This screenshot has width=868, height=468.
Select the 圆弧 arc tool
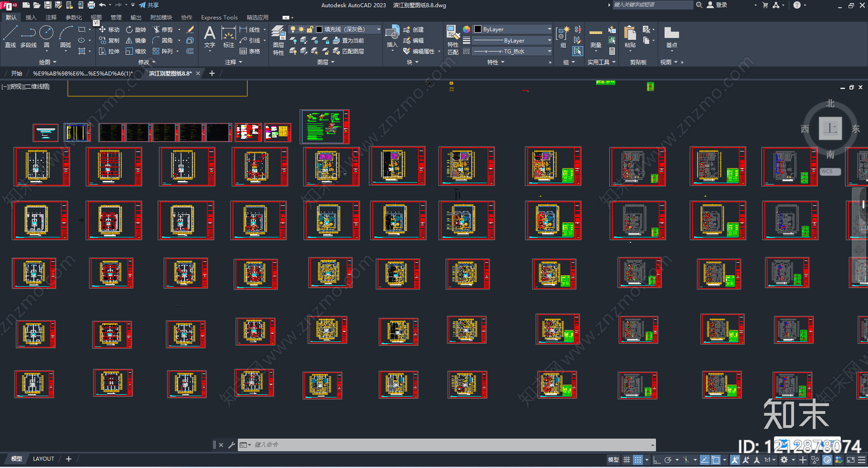point(66,37)
